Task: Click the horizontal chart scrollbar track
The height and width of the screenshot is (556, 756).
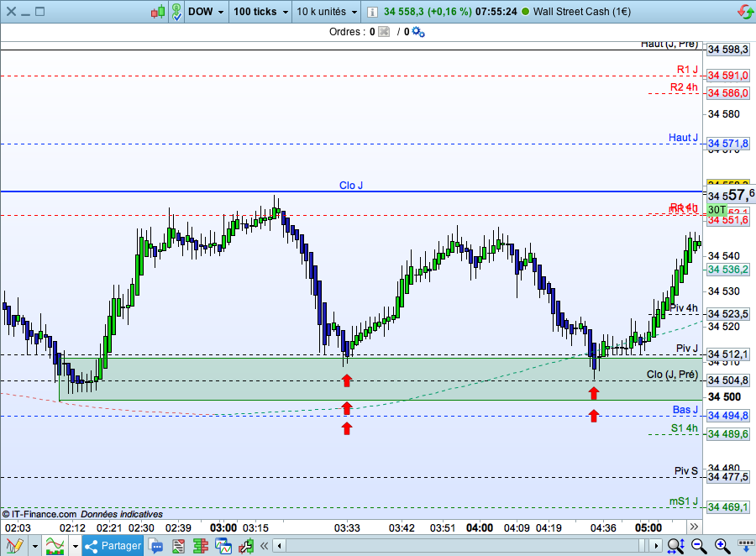Action: tap(467, 546)
